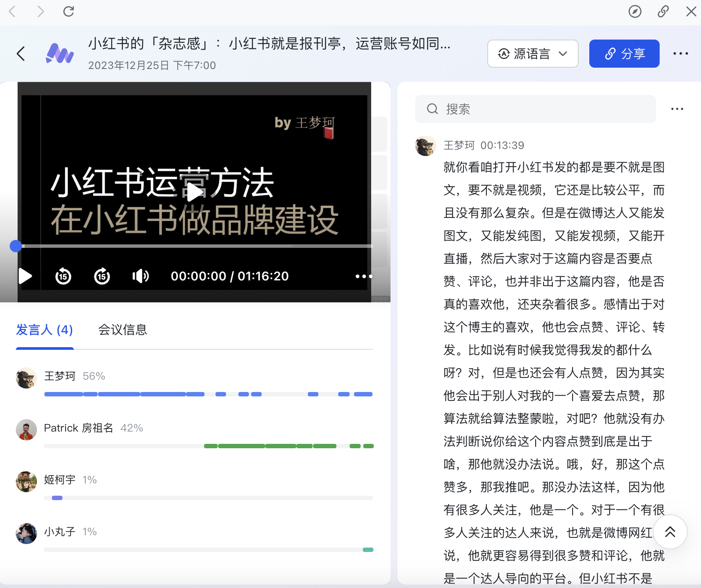701x588 pixels.
Task: Click 小丸子 1% speaker label
Action: click(70, 532)
